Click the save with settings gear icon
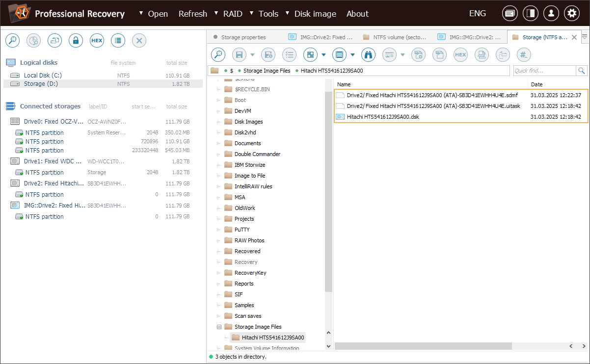Image resolution: width=590 pixels, height=364 pixels. [x=268, y=55]
